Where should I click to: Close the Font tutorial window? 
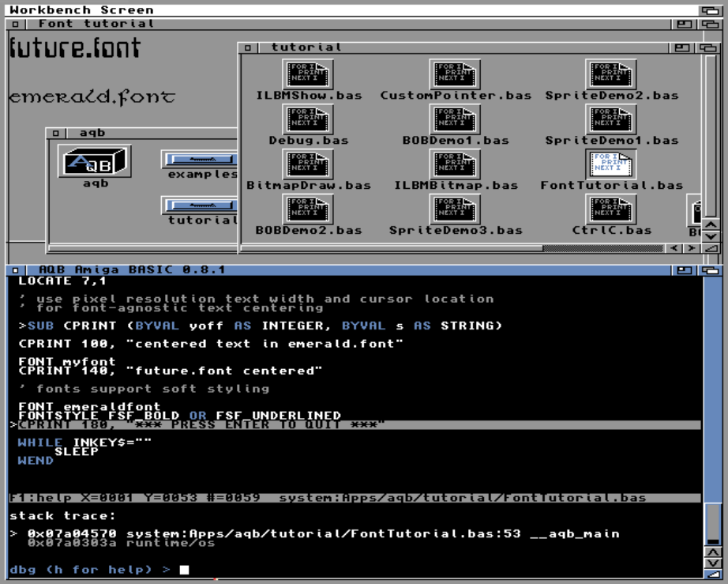pyautogui.click(x=15, y=24)
